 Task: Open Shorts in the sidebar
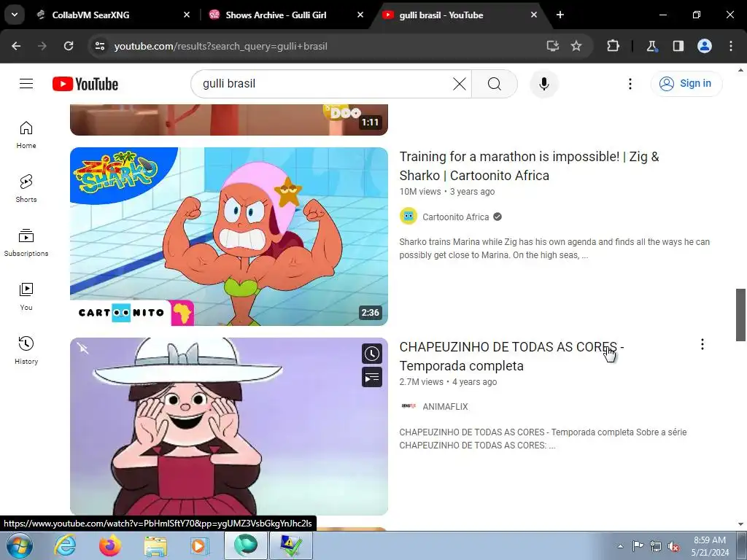(26, 189)
